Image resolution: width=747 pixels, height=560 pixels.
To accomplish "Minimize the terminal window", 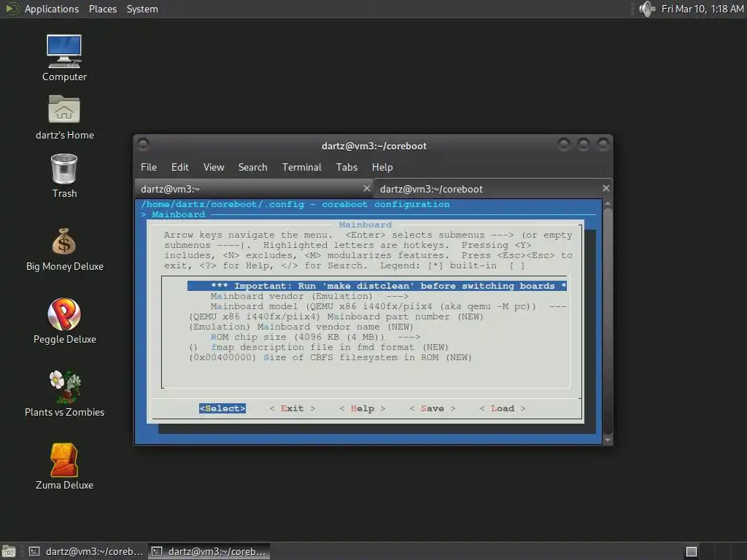I will tap(564, 144).
